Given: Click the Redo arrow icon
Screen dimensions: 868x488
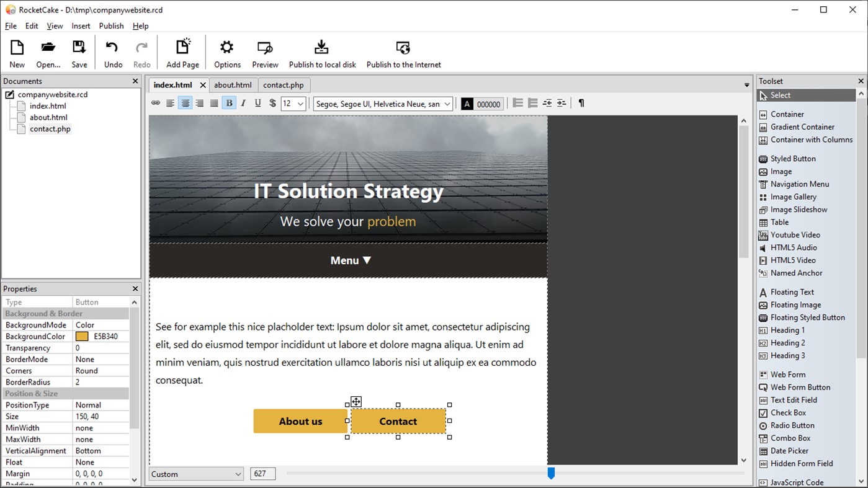Looking at the screenshot, I should point(142,53).
